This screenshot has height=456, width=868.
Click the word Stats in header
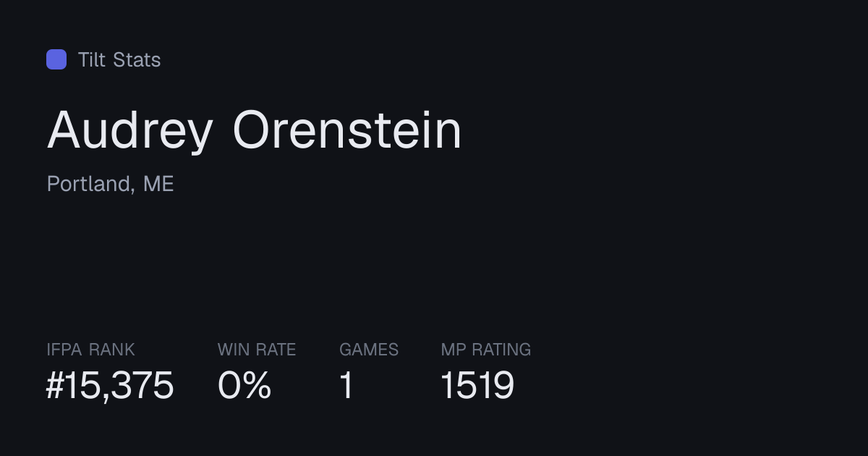(x=137, y=59)
